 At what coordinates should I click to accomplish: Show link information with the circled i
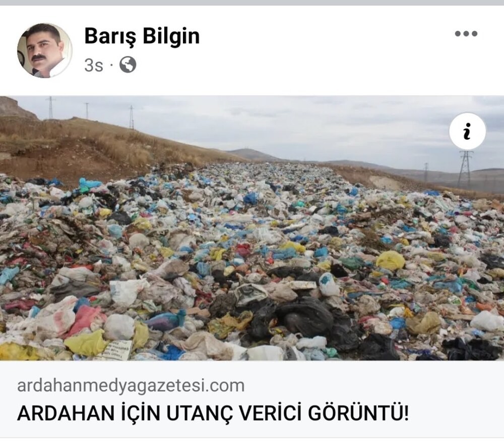coord(467,131)
